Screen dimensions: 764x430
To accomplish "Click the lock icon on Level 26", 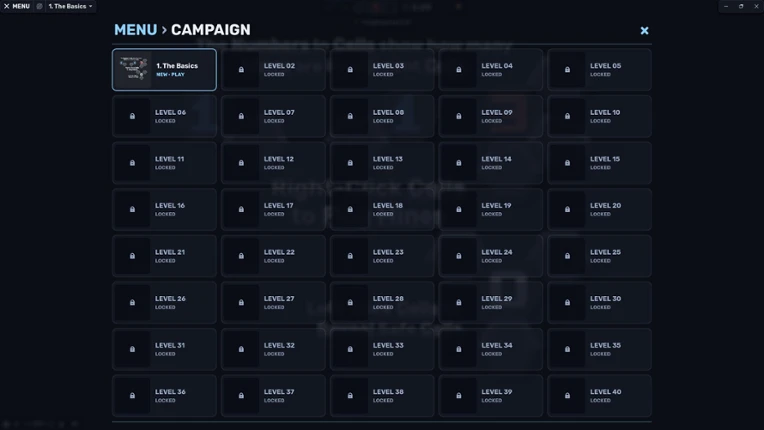I will tap(132, 302).
